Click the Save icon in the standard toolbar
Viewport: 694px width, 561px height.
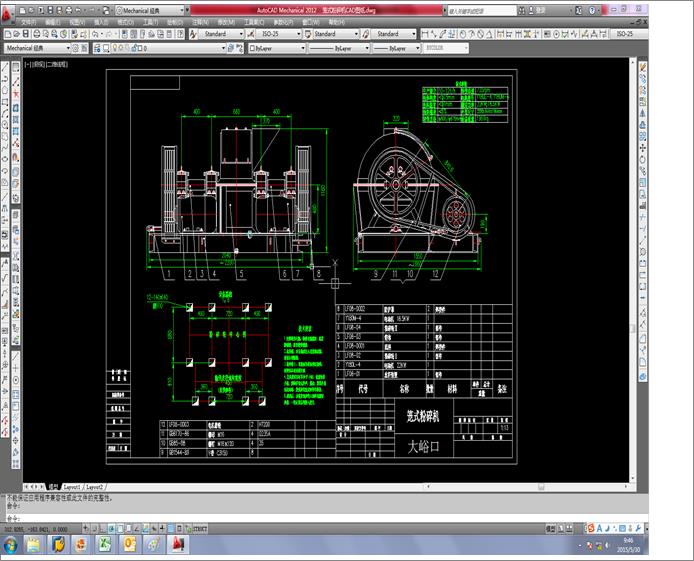pyautogui.click(x=26, y=34)
